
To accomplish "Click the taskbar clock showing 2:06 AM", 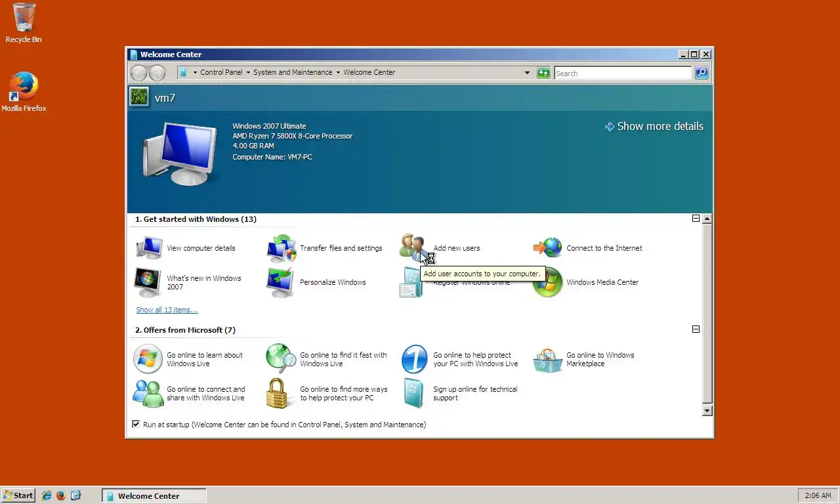I will pyautogui.click(x=818, y=495).
